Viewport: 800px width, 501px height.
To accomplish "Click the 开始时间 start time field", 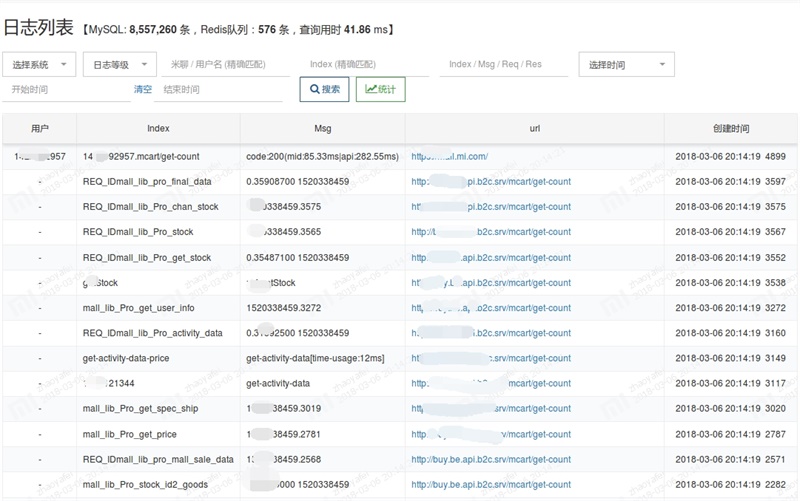I will (x=66, y=89).
